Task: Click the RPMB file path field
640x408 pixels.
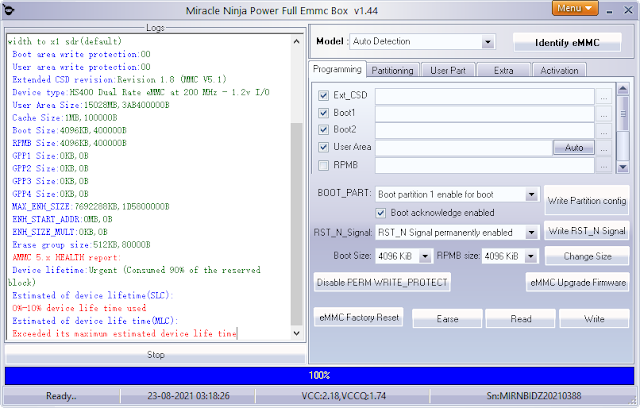Action: tap(484, 165)
